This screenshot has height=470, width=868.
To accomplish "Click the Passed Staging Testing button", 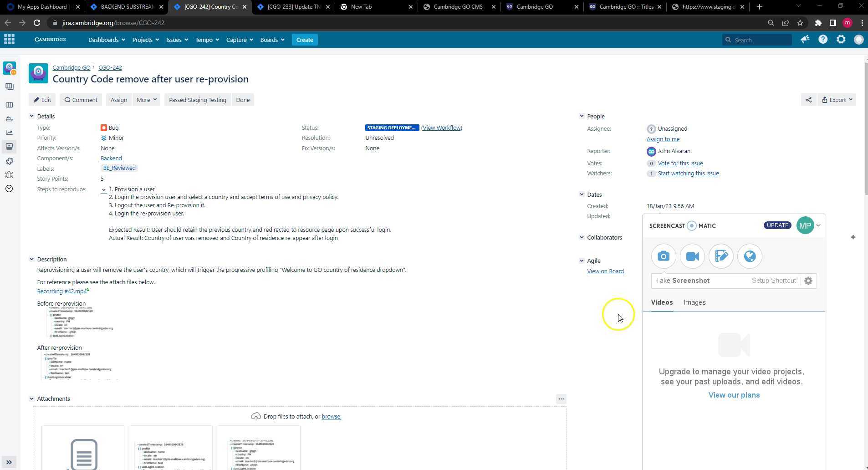I will click(197, 100).
